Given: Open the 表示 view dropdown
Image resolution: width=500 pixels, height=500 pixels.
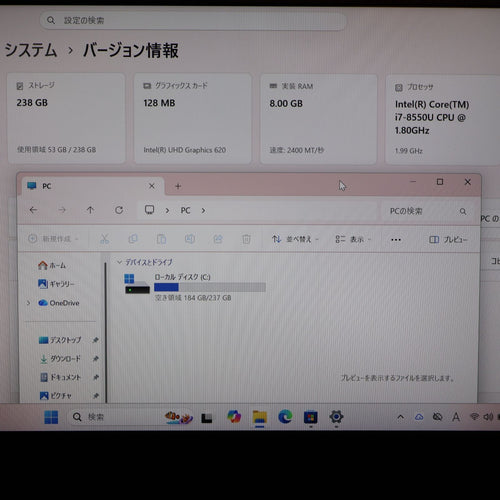Looking at the screenshot, I should (353, 239).
